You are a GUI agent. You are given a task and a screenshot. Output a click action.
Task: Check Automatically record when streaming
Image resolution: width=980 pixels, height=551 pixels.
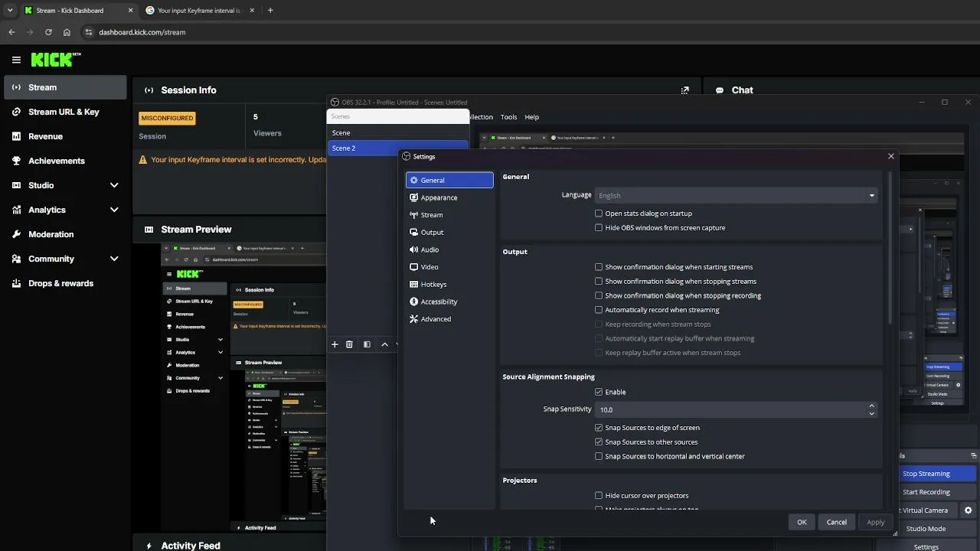pos(599,310)
